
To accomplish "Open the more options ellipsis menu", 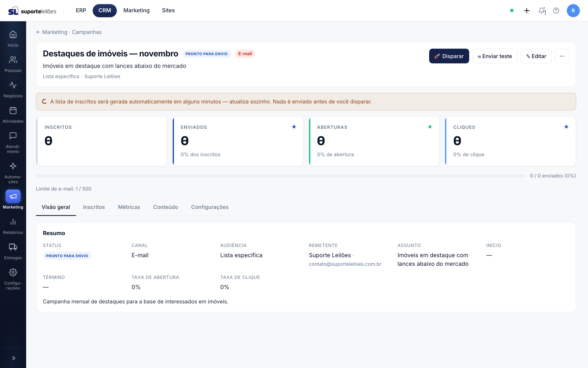I will click(562, 56).
